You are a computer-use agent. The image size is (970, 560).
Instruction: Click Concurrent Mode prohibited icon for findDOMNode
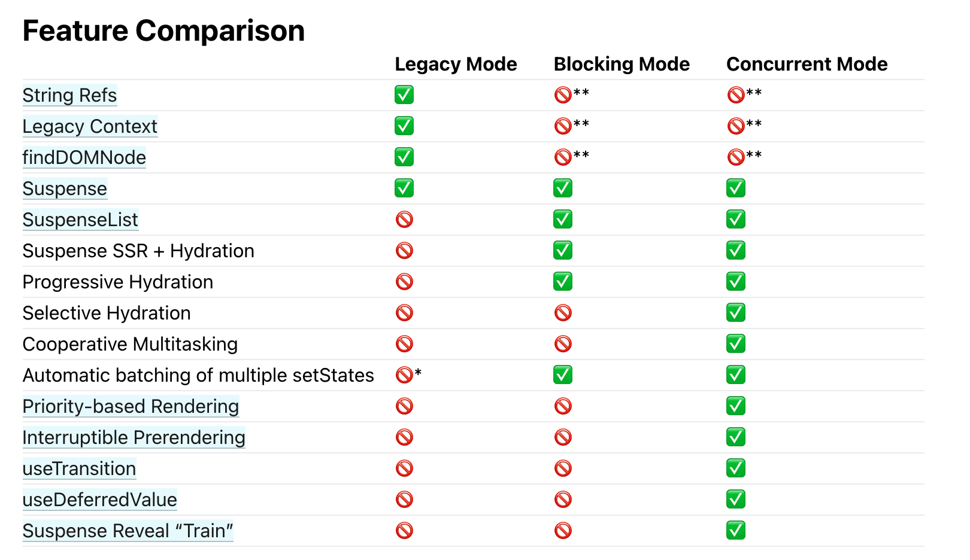click(736, 157)
